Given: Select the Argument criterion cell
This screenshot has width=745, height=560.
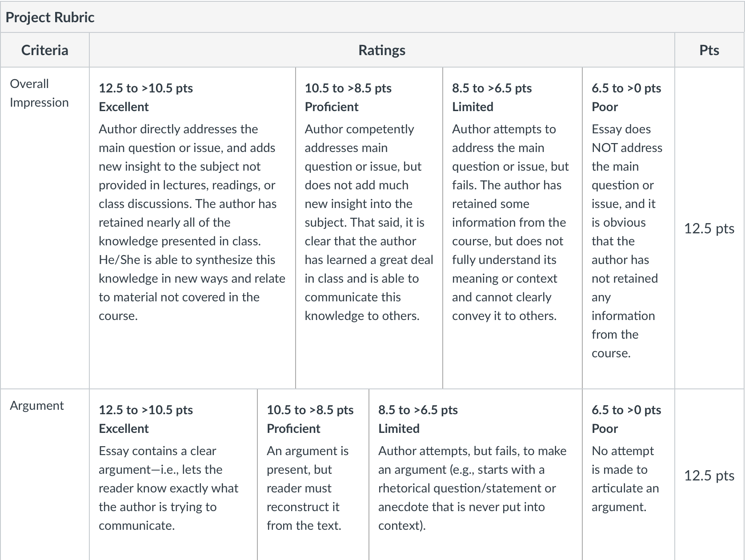Looking at the screenshot, I should pos(45,475).
